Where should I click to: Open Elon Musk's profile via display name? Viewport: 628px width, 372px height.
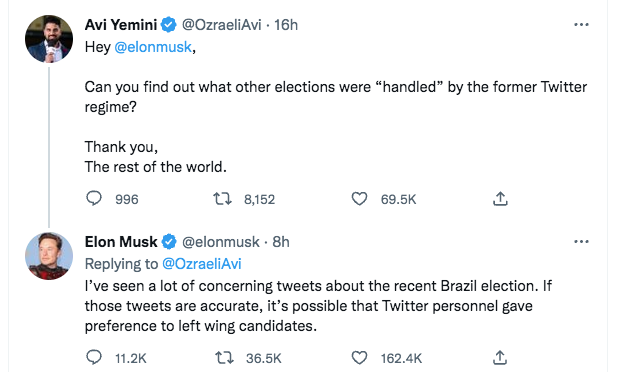(x=121, y=242)
